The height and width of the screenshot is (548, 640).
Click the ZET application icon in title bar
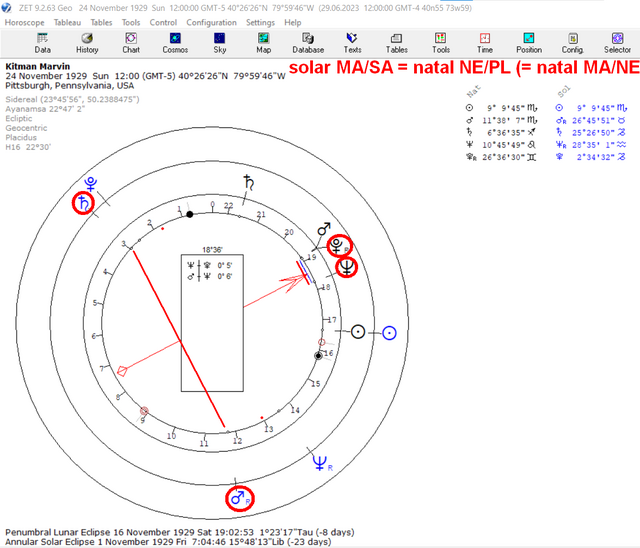tap(7, 8)
